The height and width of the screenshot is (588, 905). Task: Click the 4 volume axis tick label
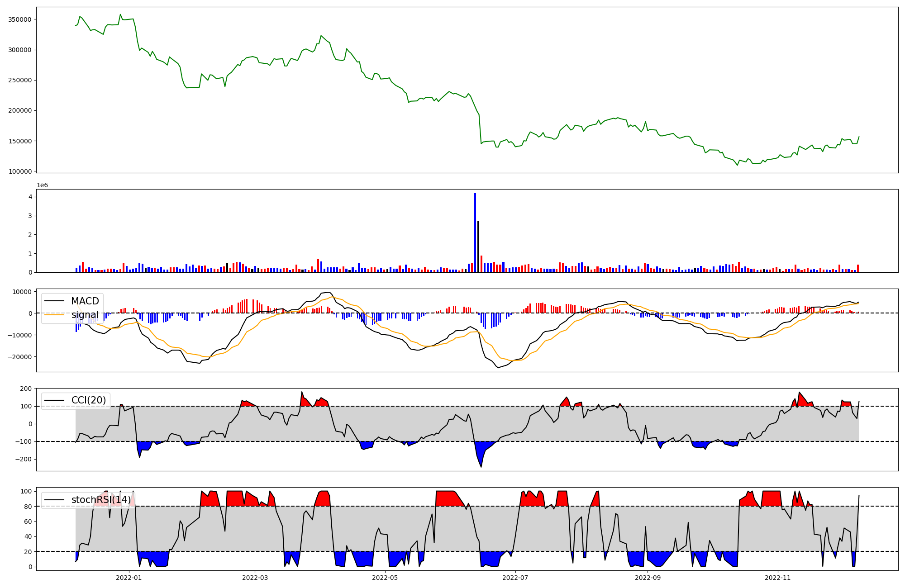tap(30, 197)
